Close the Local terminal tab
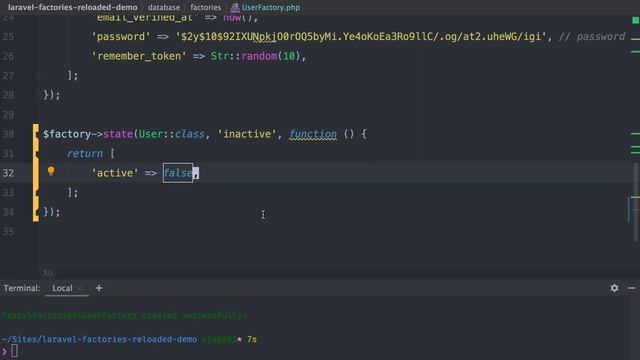The image size is (640, 360). click(80, 289)
